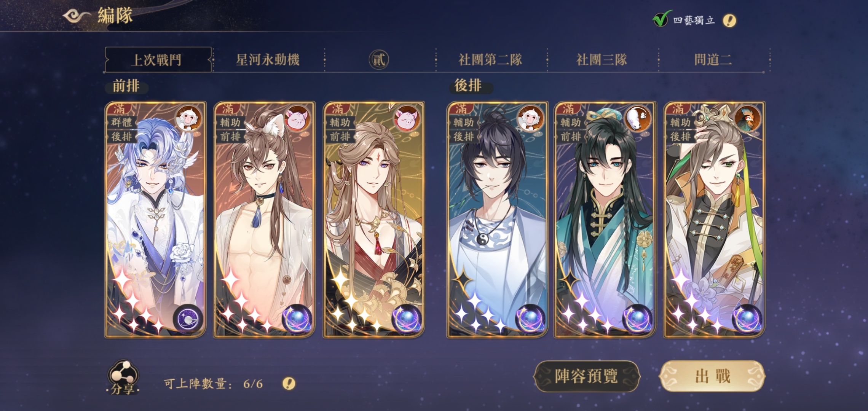868x411 pixels.
Task: Select the 上次戰鬥 tab
Action: click(x=157, y=60)
